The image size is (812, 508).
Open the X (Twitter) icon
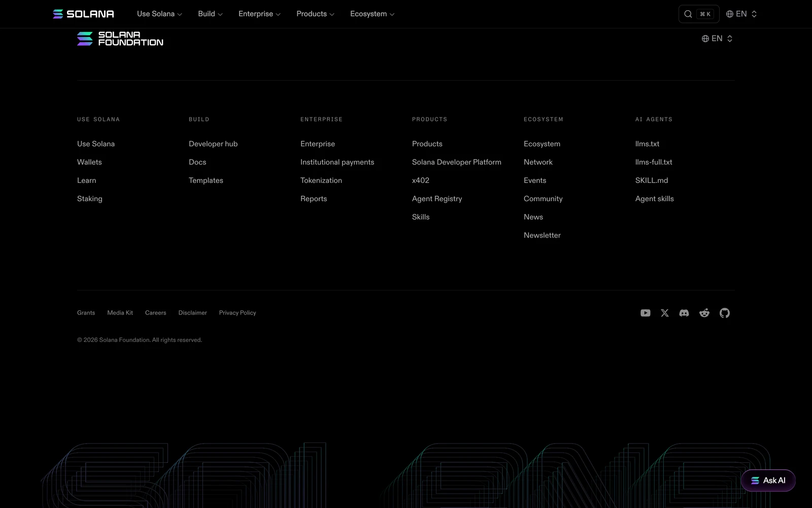coord(665,313)
